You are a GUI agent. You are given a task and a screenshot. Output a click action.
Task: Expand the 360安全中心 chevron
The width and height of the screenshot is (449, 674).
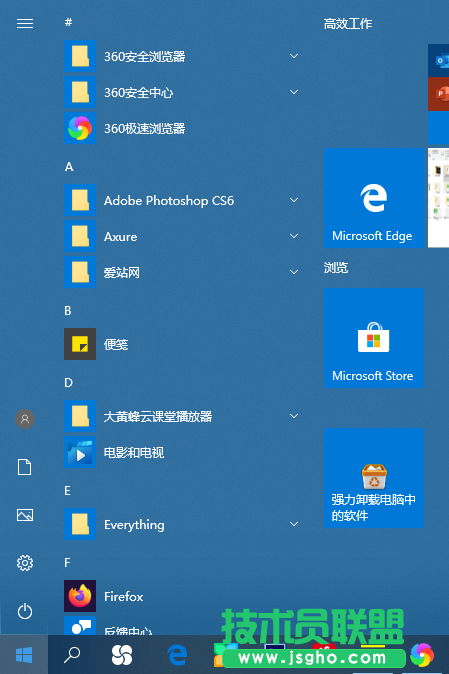point(294,92)
